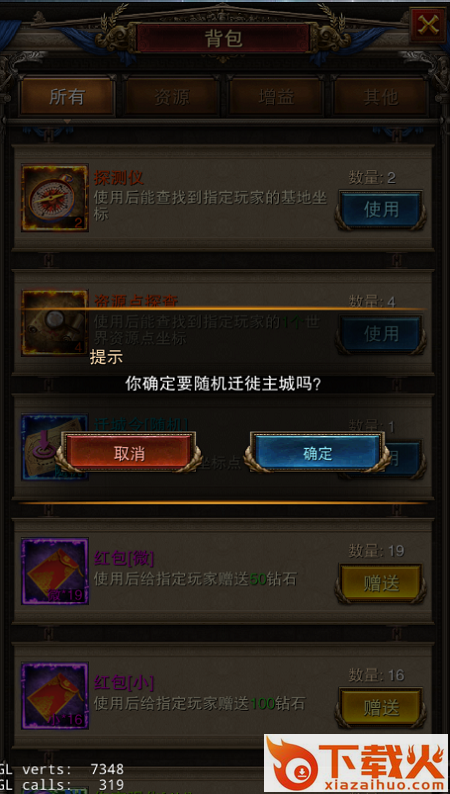Switch to the 所有 tab
450x794 pixels.
click(67, 97)
